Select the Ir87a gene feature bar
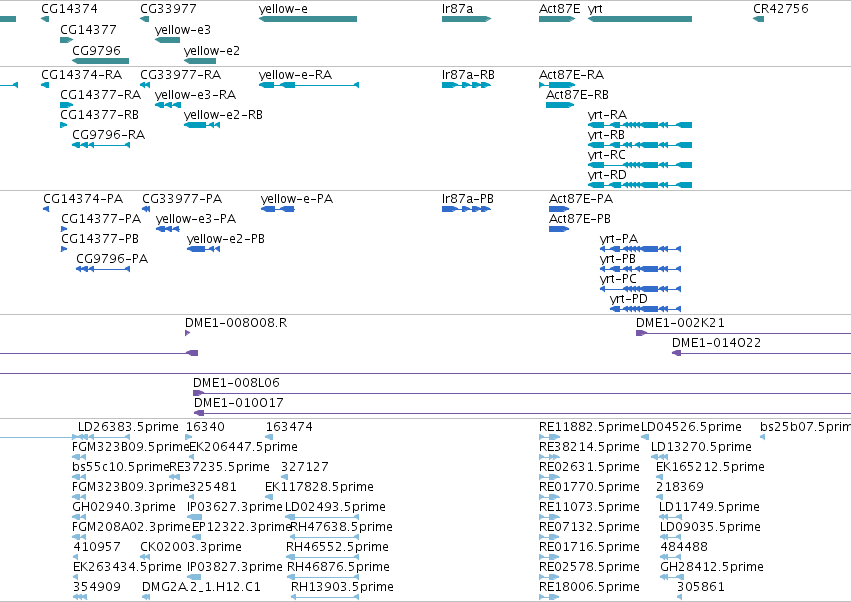The image size is (851, 602). pyautogui.click(x=466, y=19)
